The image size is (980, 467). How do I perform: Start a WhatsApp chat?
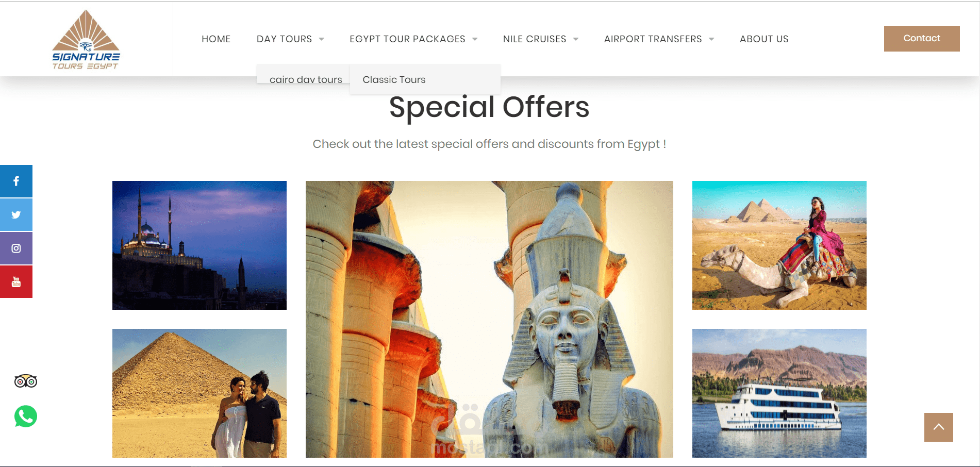click(x=26, y=416)
